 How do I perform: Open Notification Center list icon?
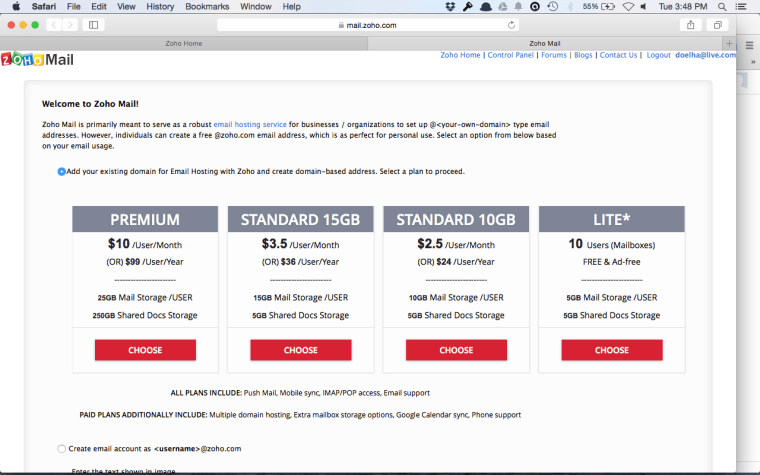(741, 6)
